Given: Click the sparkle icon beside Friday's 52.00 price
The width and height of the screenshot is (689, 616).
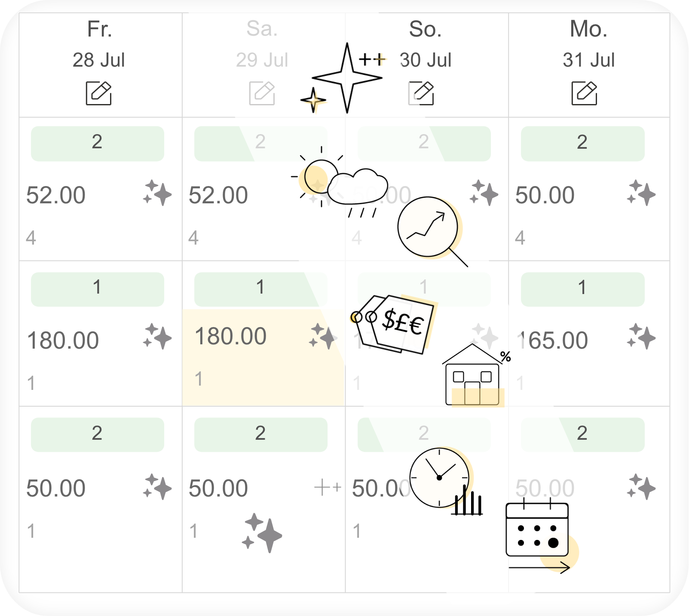Looking at the screenshot, I should pyautogui.click(x=157, y=193).
